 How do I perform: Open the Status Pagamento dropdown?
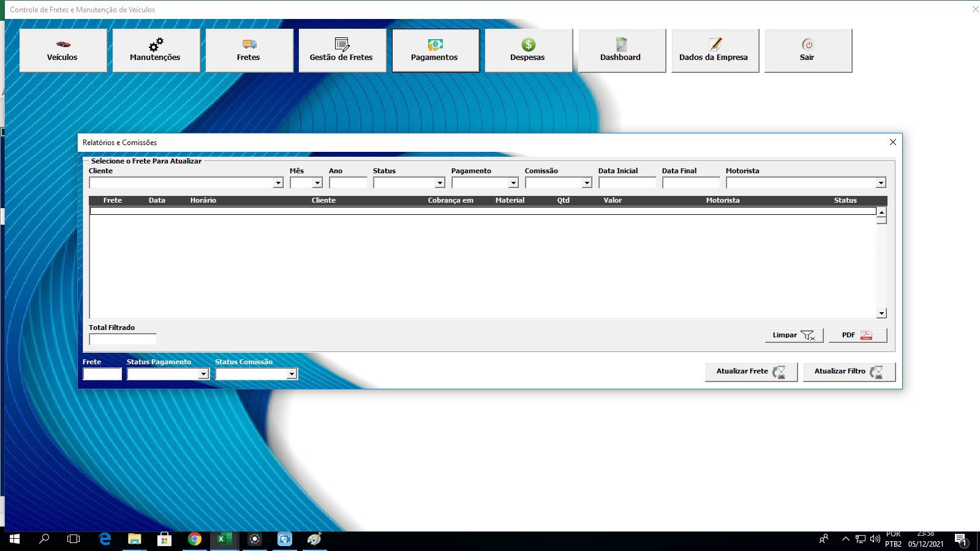pyautogui.click(x=203, y=374)
